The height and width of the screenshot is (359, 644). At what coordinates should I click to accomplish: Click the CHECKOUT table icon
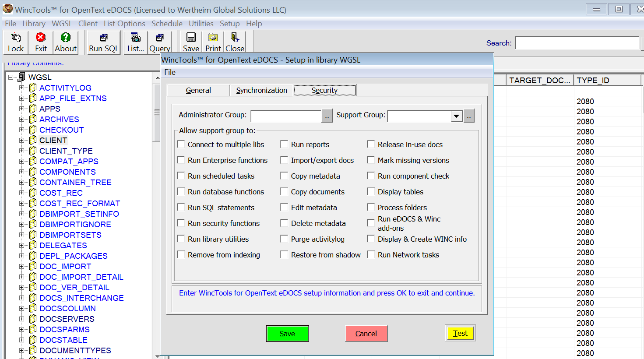click(32, 130)
